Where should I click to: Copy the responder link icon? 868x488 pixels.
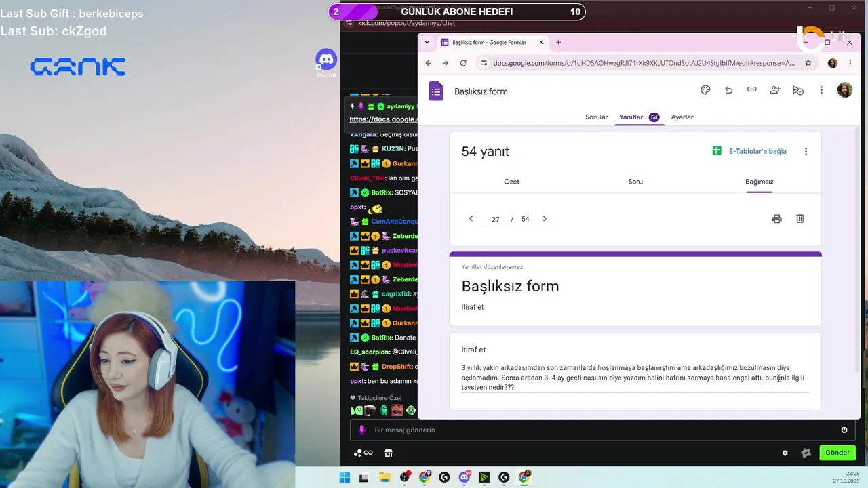tap(751, 90)
